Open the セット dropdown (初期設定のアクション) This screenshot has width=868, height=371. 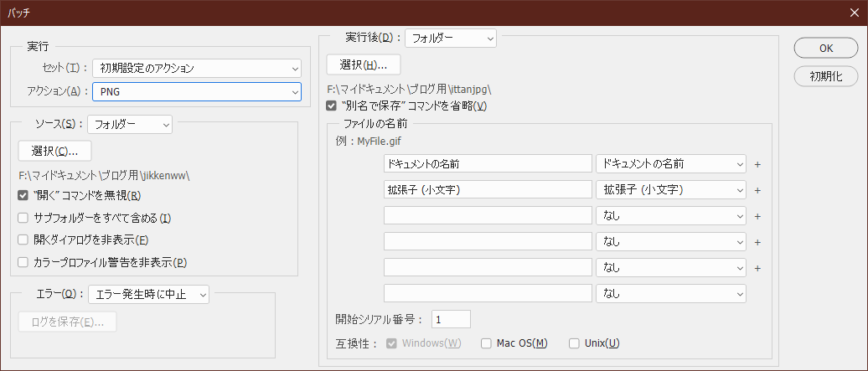pyautogui.click(x=197, y=69)
